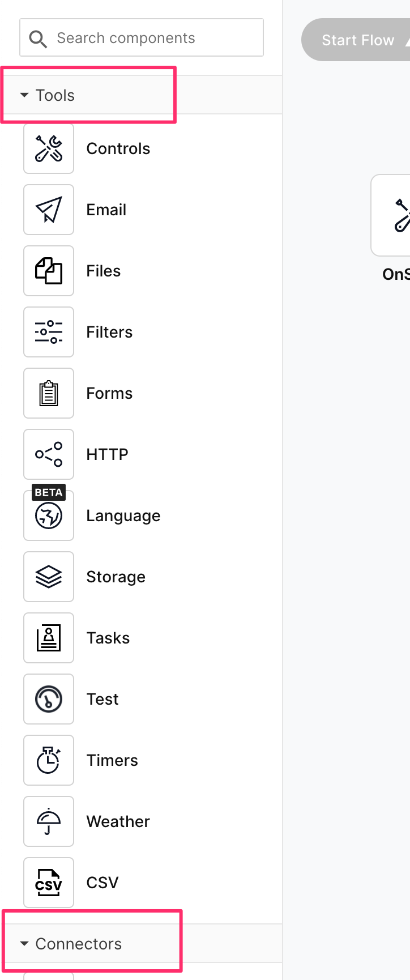
Task: Pick the Forms clipboard icon
Action: click(x=49, y=393)
